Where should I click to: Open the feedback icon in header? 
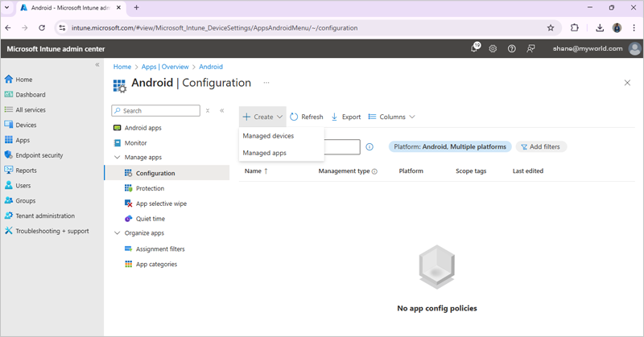530,48
